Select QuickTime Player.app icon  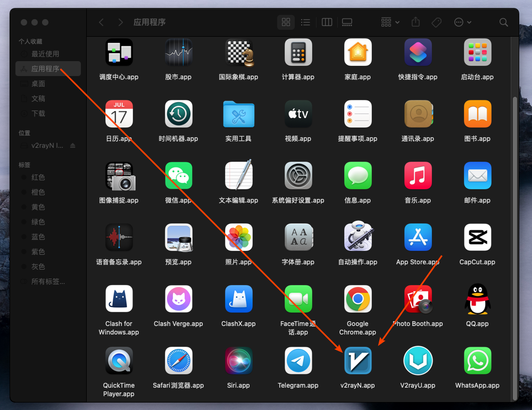pos(119,361)
